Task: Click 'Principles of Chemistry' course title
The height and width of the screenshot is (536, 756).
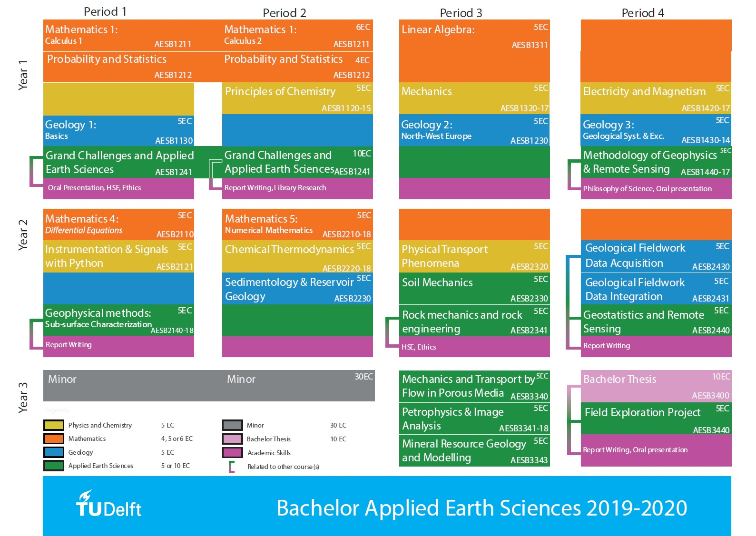Action: coord(280,91)
